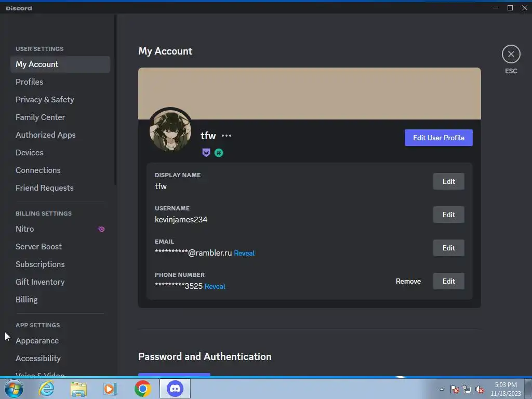Open the clock showing 5:03 PM
Screen dimensions: 532x399
tap(506, 389)
